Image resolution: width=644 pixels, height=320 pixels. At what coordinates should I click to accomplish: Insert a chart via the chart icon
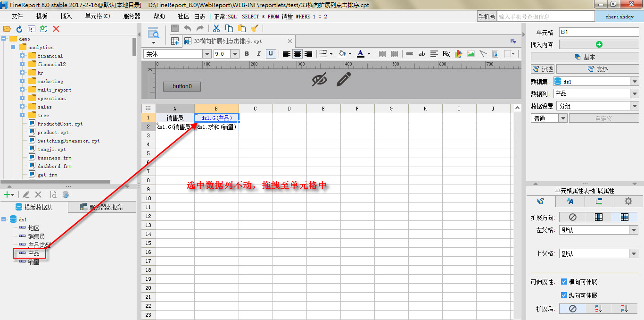pos(459,54)
